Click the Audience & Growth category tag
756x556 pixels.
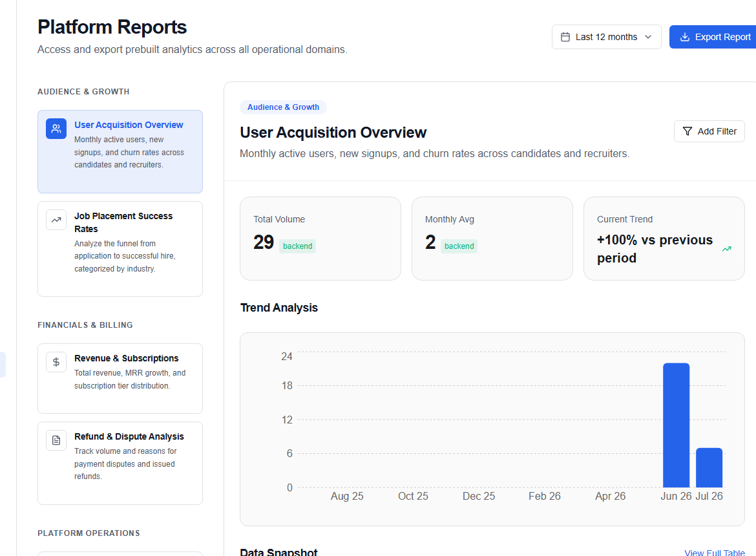pos(284,107)
